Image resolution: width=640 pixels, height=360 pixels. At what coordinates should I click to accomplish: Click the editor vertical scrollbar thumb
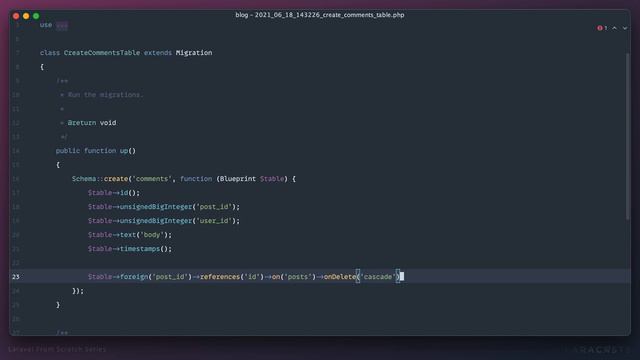click(627, 137)
